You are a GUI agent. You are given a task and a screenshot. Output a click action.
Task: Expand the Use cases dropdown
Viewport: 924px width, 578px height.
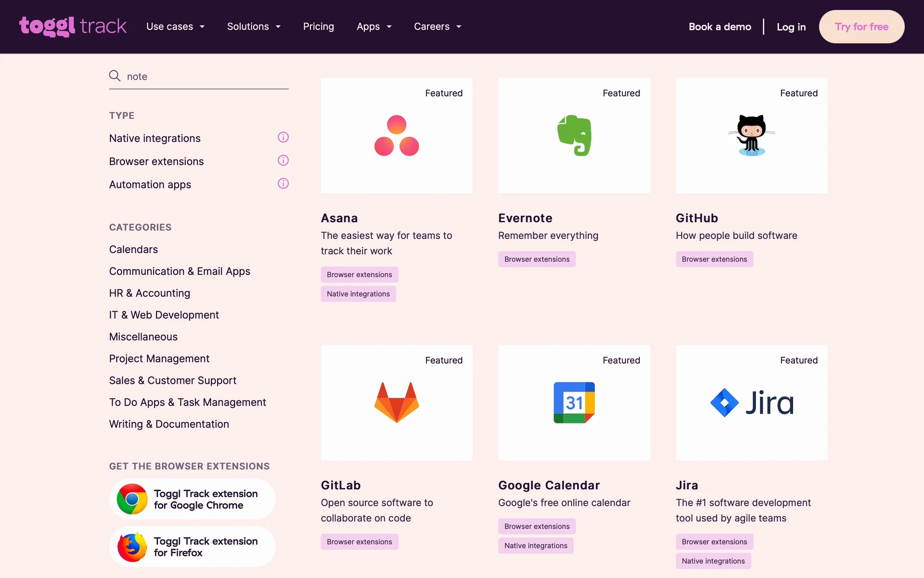(x=175, y=26)
